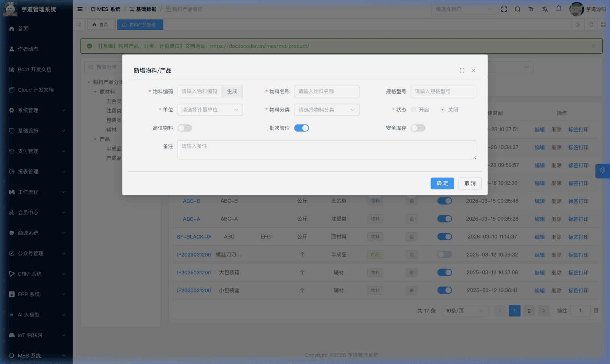Toggle the 安全库存 off switch
The image size is (610, 364).
[x=418, y=128]
